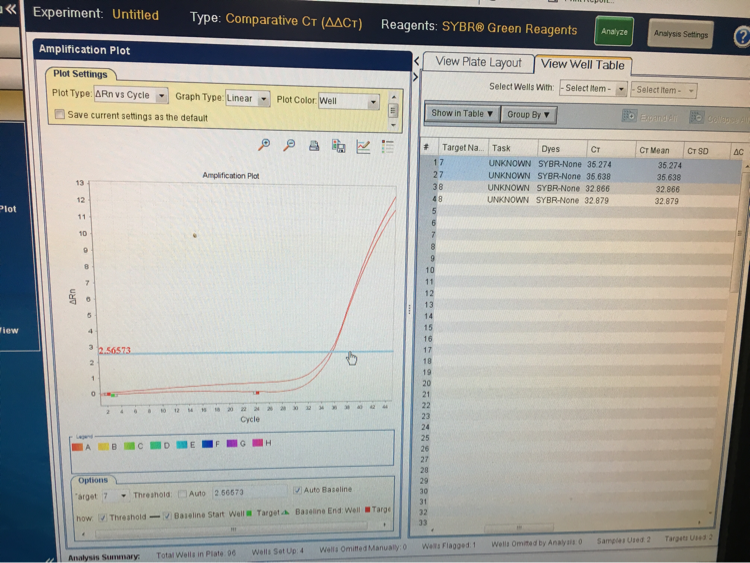Click legend color swatch F
This screenshot has height=563, width=750.
(x=207, y=444)
